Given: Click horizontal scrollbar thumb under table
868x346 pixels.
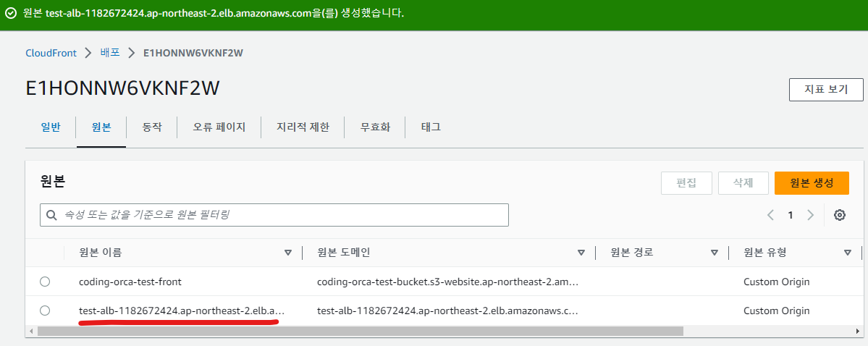Looking at the screenshot, I should pyautogui.click(x=361, y=331).
